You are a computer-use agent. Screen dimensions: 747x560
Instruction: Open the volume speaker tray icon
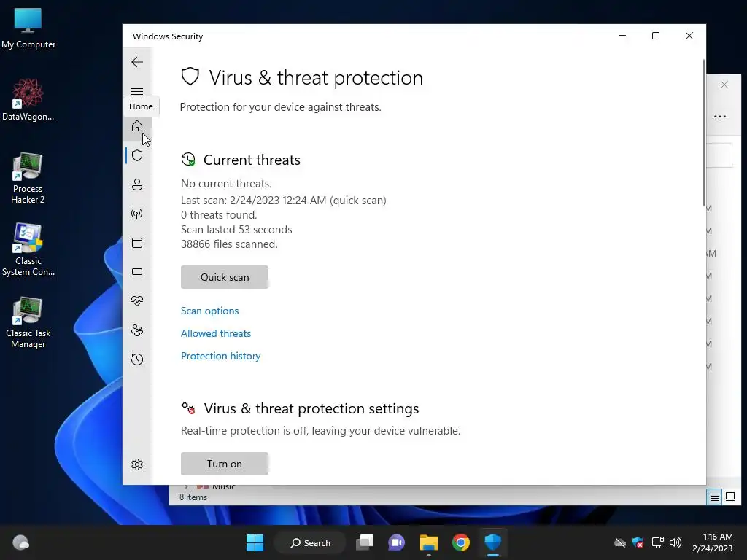(676, 542)
